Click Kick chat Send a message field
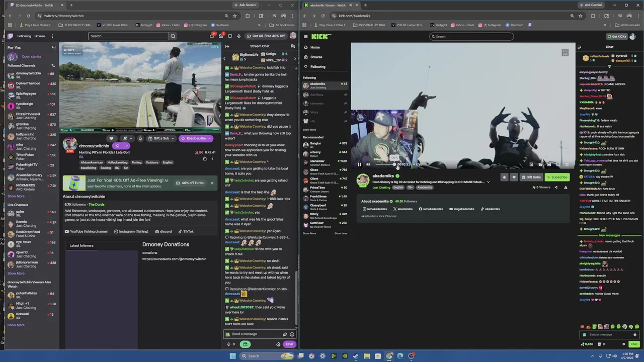The height and width of the screenshot is (362, 644). click(609, 335)
